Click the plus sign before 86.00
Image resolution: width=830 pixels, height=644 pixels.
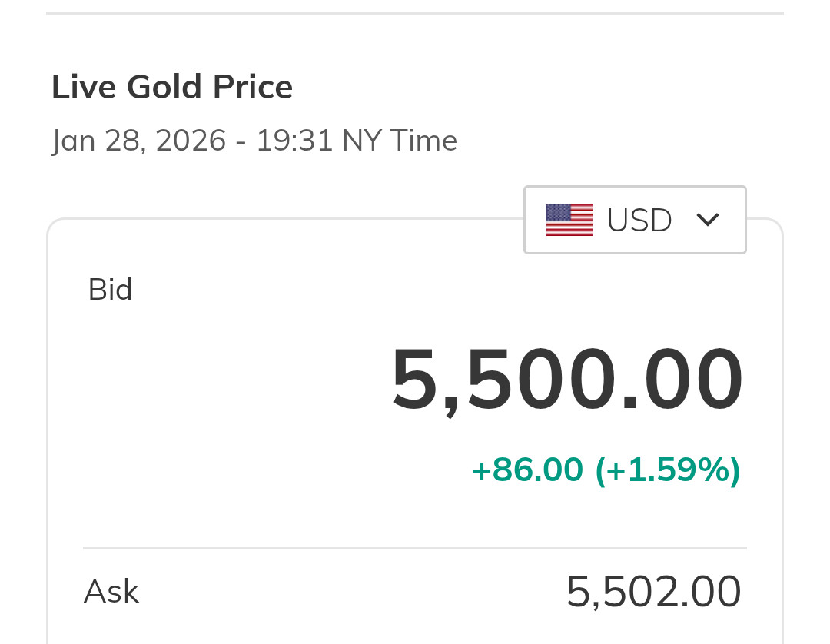tap(481, 470)
